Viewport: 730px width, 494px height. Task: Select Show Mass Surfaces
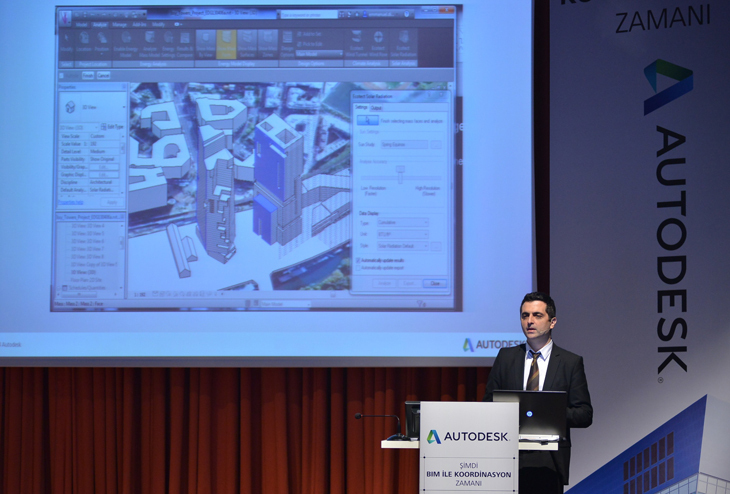click(x=247, y=43)
